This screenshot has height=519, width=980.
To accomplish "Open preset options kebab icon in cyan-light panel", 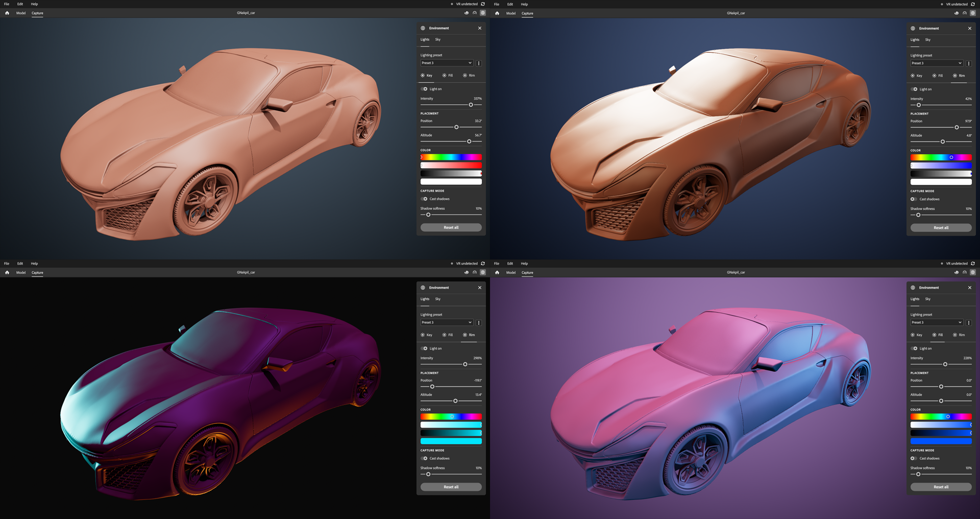I will pos(479,323).
